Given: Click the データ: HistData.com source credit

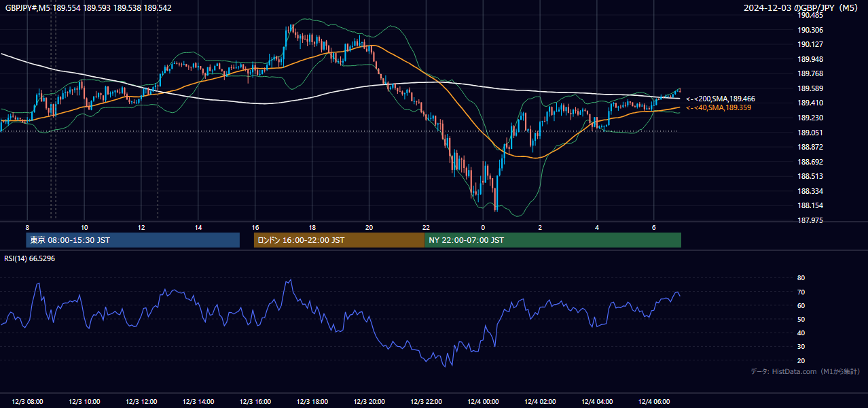Looking at the screenshot, I should pos(806,371).
